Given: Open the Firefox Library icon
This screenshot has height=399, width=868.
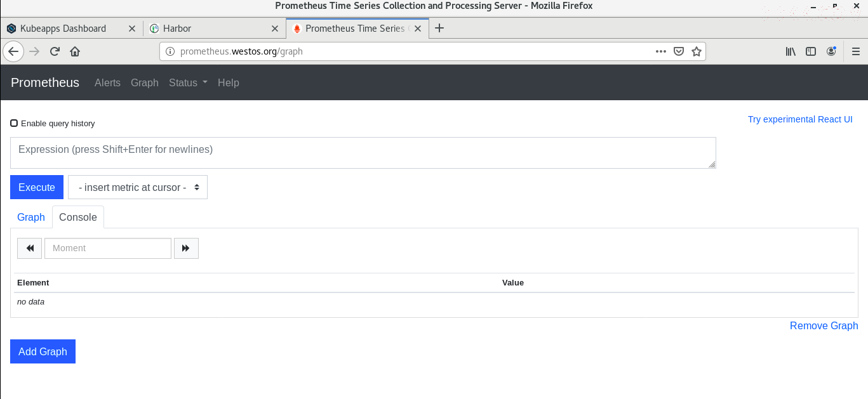Looking at the screenshot, I should 791,51.
